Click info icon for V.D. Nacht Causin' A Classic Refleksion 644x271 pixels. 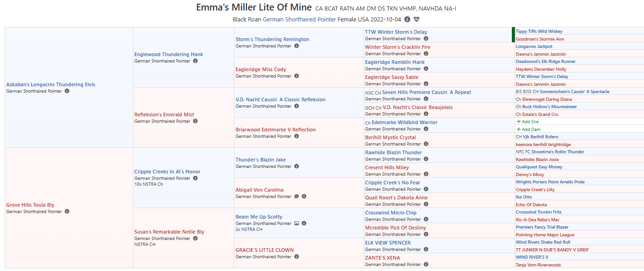[296, 106]
